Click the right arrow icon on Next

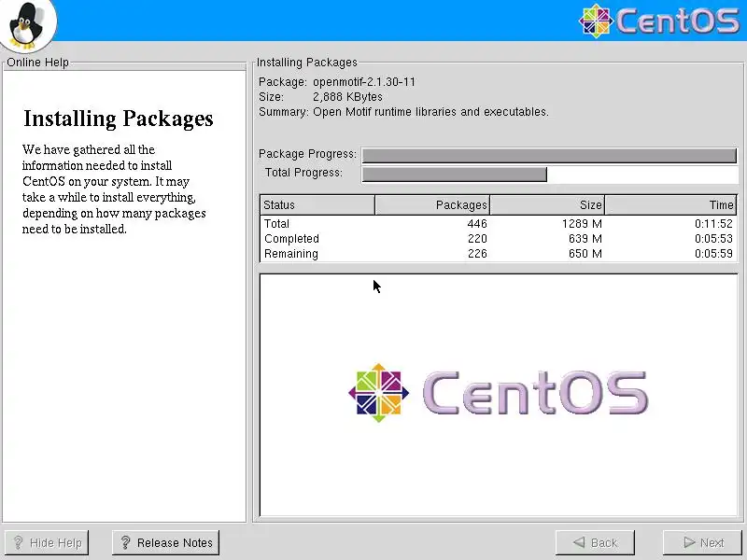689,542
